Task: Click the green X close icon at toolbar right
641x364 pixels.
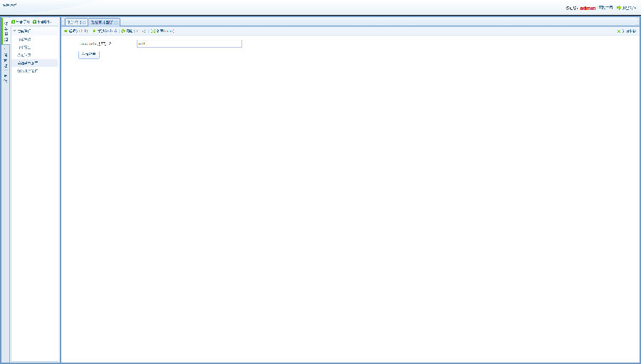Action: coord(619,31)
